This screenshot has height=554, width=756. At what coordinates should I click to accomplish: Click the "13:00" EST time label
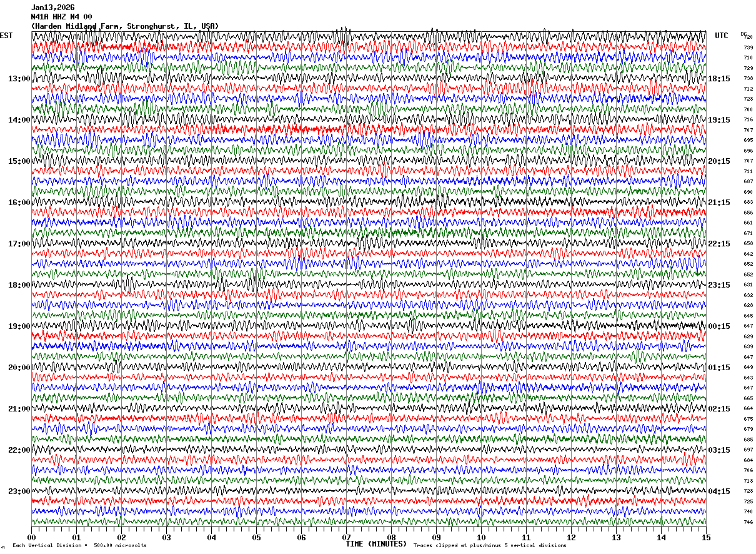click(19, 79)
